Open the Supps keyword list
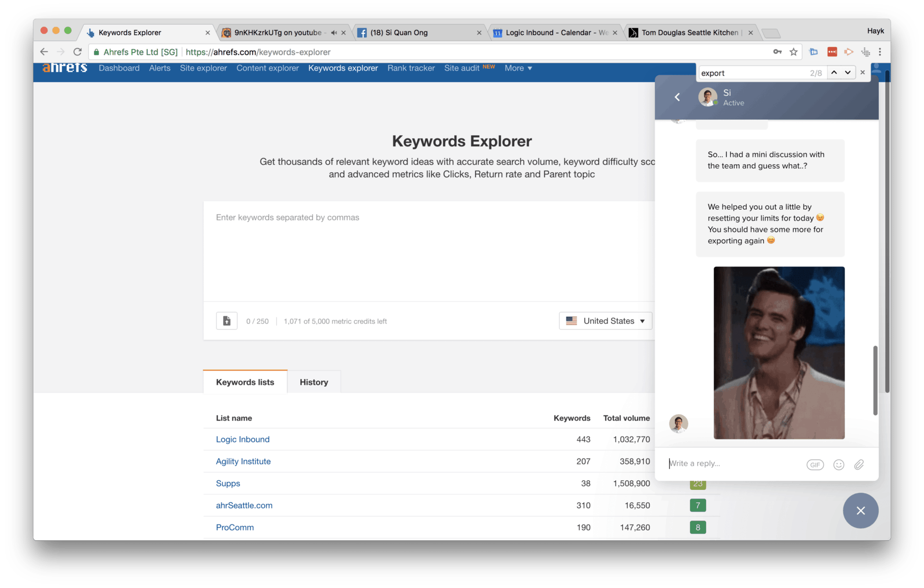Image resolution: width=924 pixels, height=588 pixels. pos(228,483)
